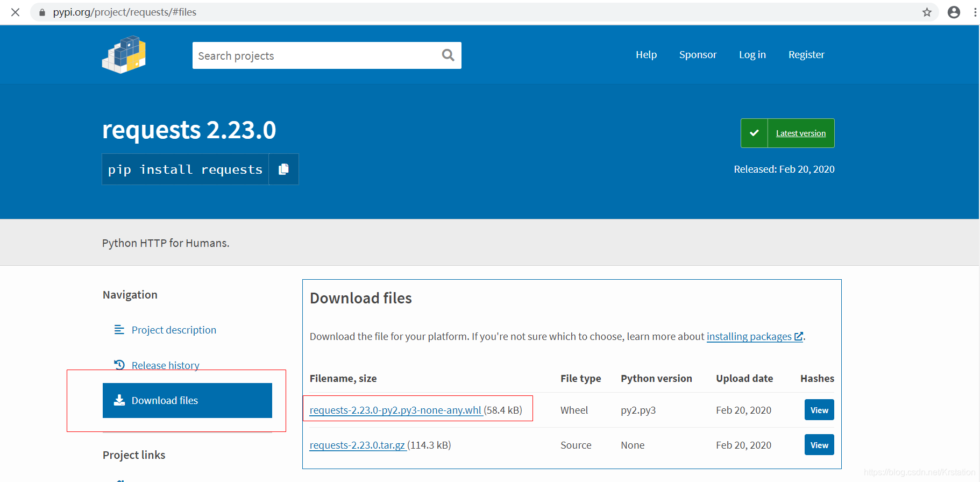Open Project description navigation tab
This screenshot has width=980, height=482.
[x=174, y=330]
